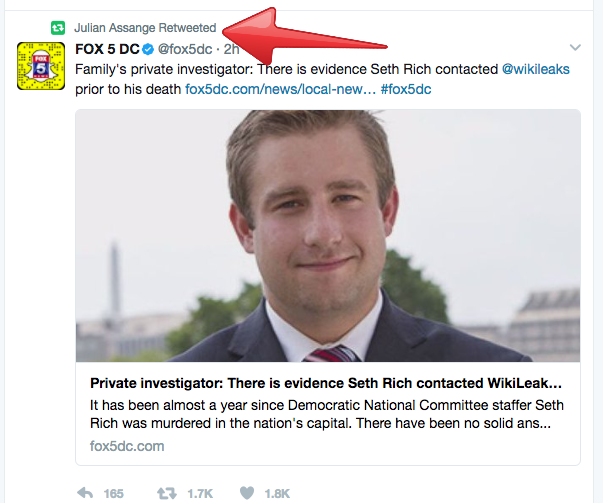Reply to the tweet with arrow icon
The image size is (603, 503).
coord(86,493)
